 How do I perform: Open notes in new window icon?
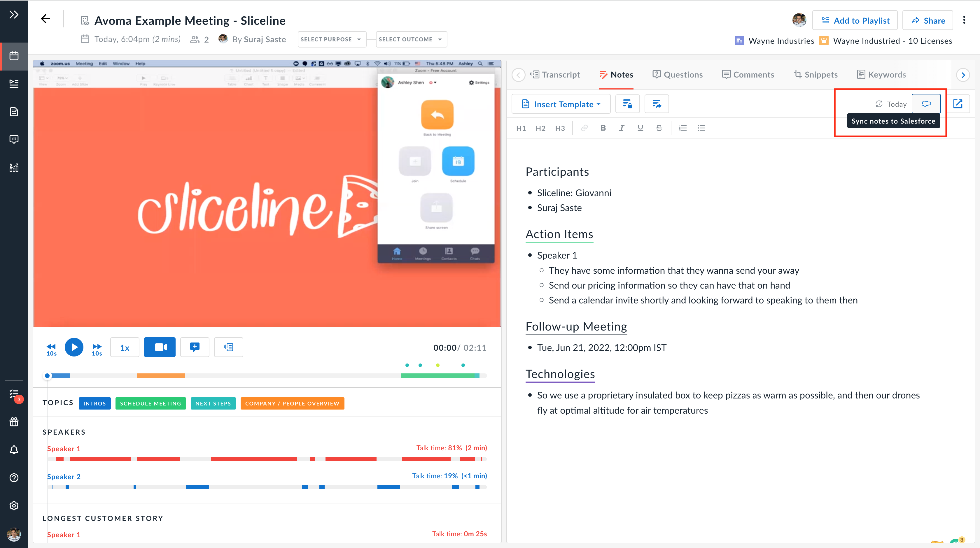click(958, 104)
